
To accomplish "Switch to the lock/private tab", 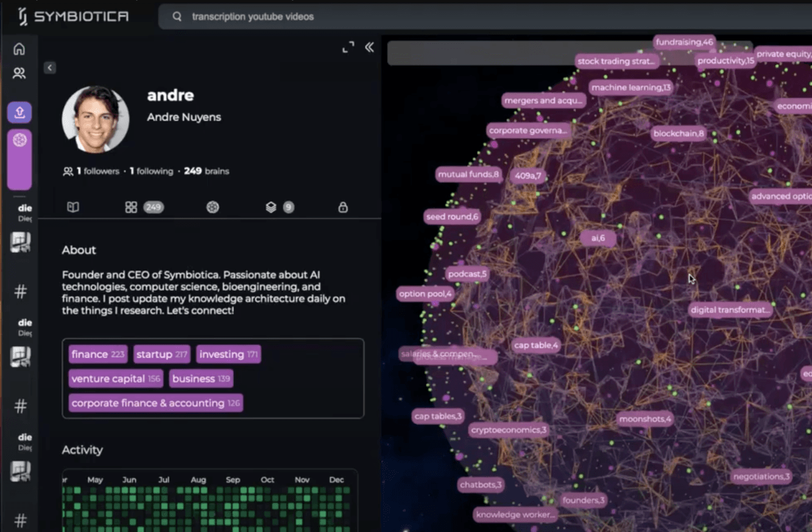I will (x=343, y=207).
